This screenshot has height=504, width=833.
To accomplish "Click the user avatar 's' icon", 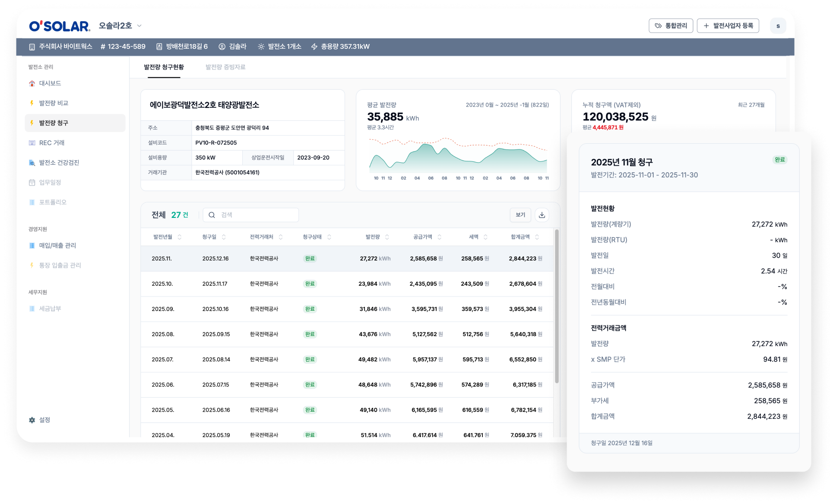I will click(778, 26).
